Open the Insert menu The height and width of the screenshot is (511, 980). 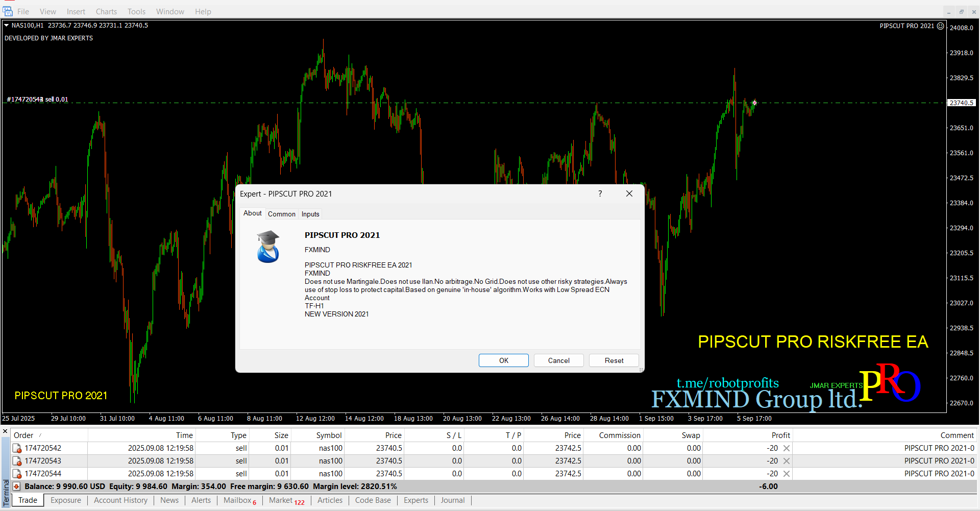pos(76,11)
